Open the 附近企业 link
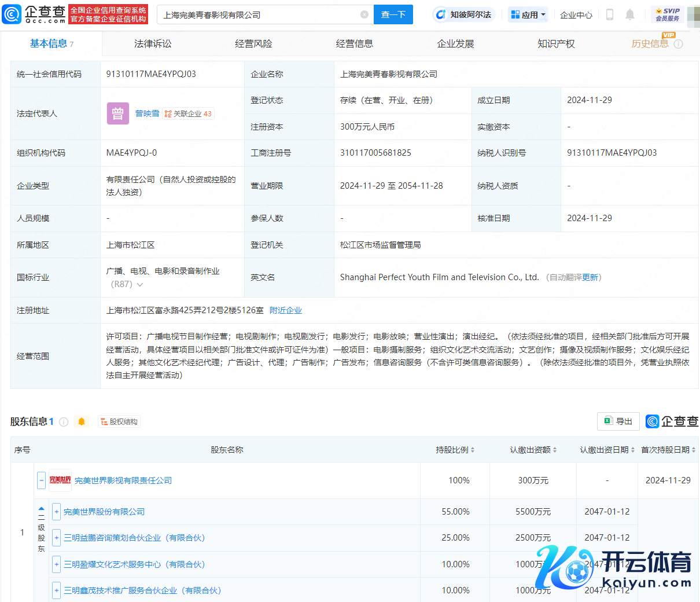Viewport: 700px width, 602px height. [x=286, y=310]
